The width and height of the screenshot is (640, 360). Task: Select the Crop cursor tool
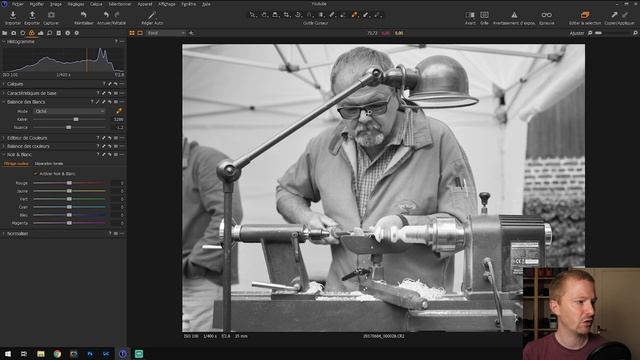pyautogui.click(x=287, y=15)
